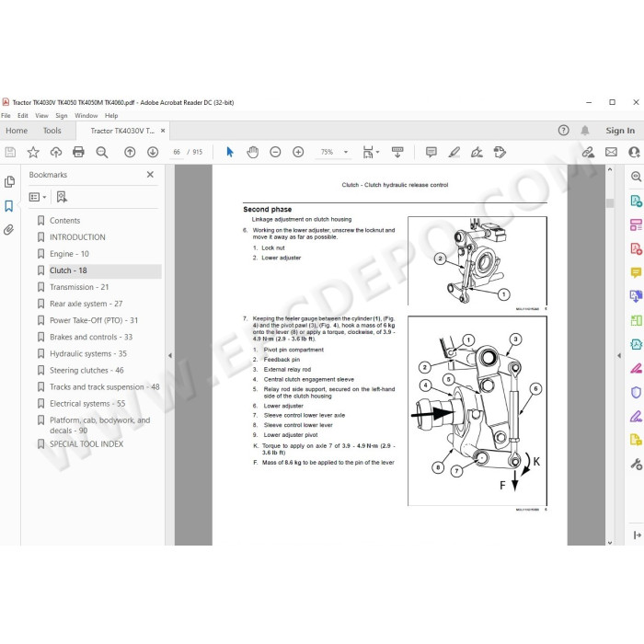Click the page number field showing 66
Viewport: 644px width, 644px height.
177,152
